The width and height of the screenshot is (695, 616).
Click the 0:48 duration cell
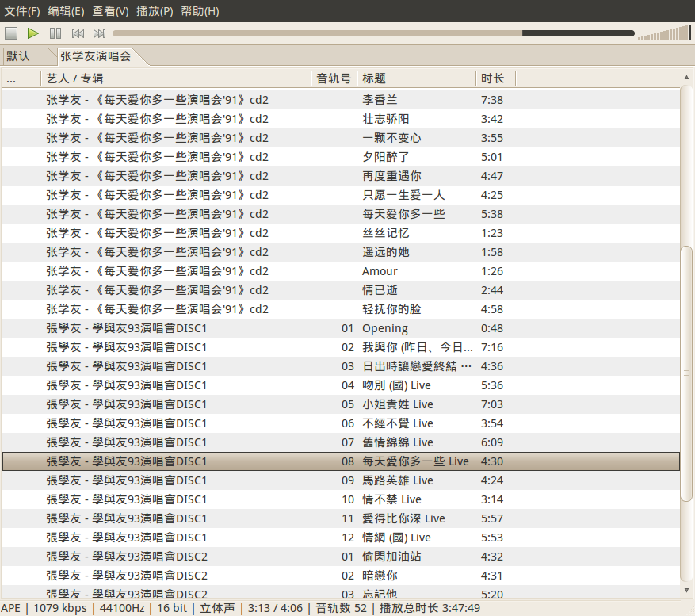tap(492, 329)
